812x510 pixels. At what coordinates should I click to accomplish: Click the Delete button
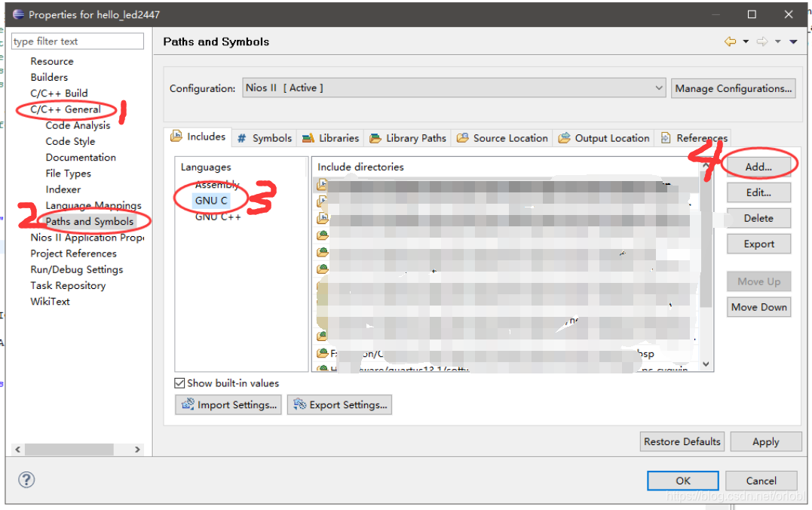click(758, 218)
